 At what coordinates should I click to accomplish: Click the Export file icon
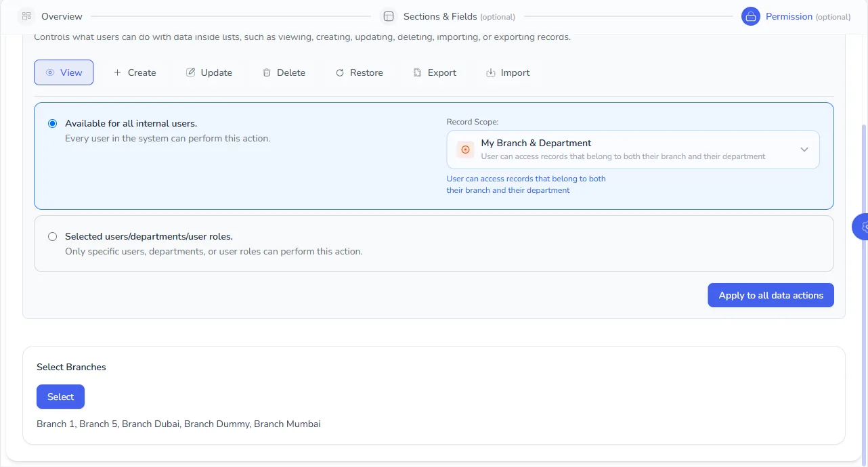[418, 72]
